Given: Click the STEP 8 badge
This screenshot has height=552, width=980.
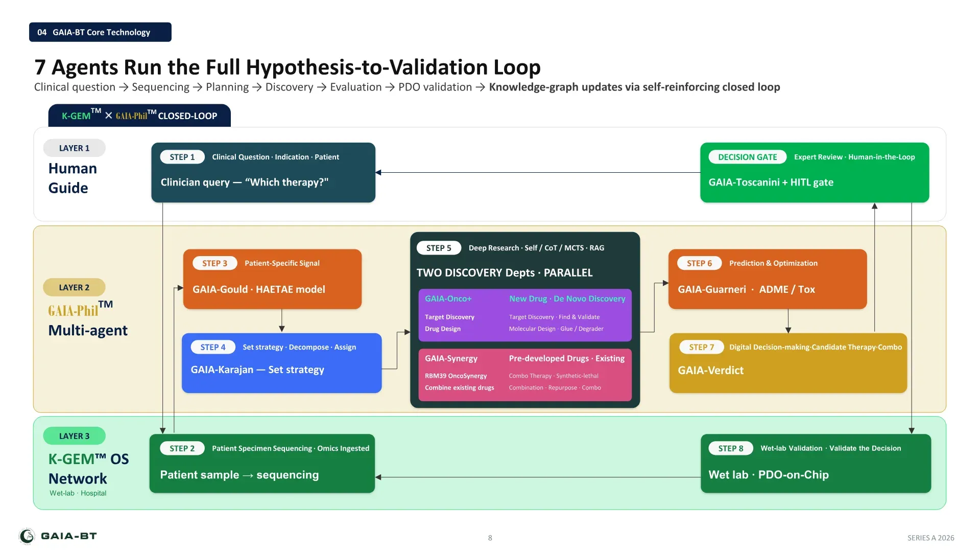Looking at the screenshot, I should (x=731, y=448).
